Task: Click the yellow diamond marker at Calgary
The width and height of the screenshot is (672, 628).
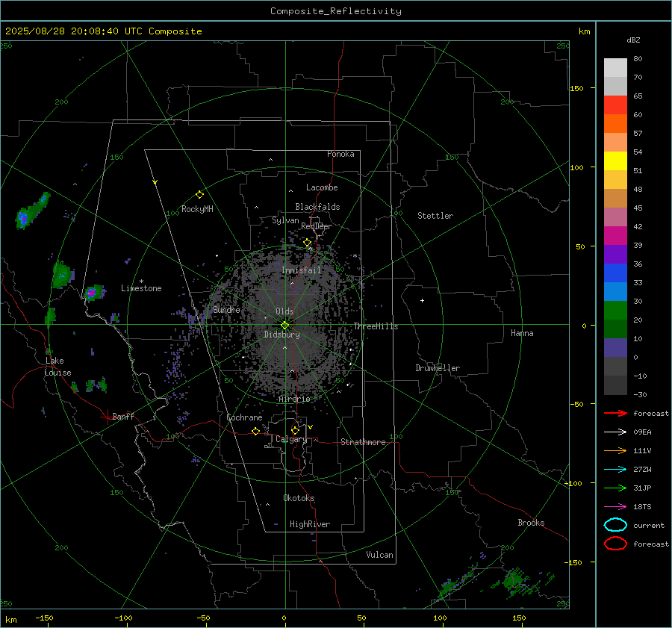Action: 295,430
